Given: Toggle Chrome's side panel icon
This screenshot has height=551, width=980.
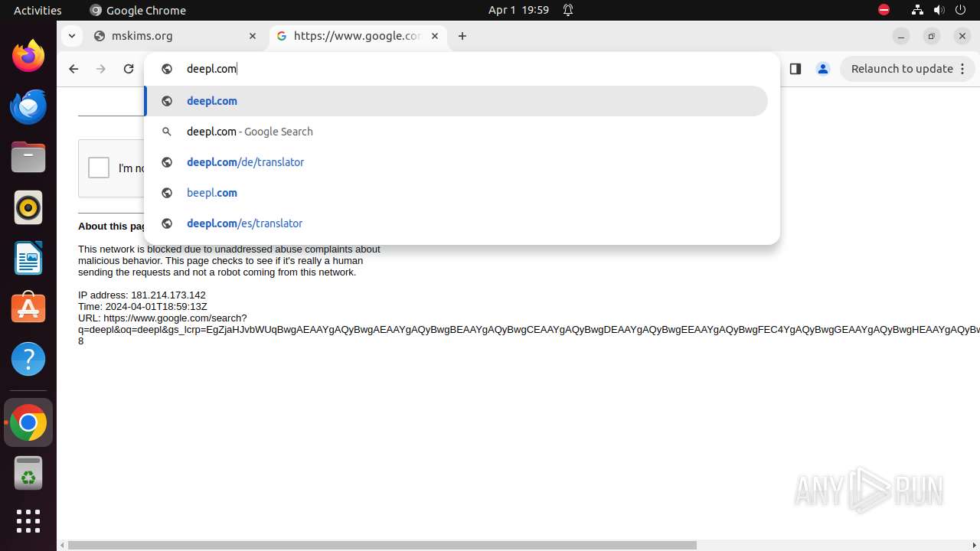Looking at the screenshot, I should coord(795,69).
